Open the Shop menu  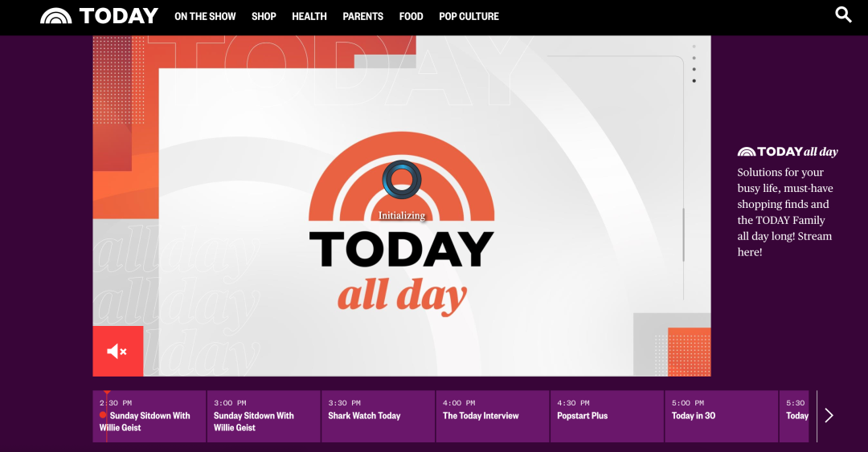(264, 16)
